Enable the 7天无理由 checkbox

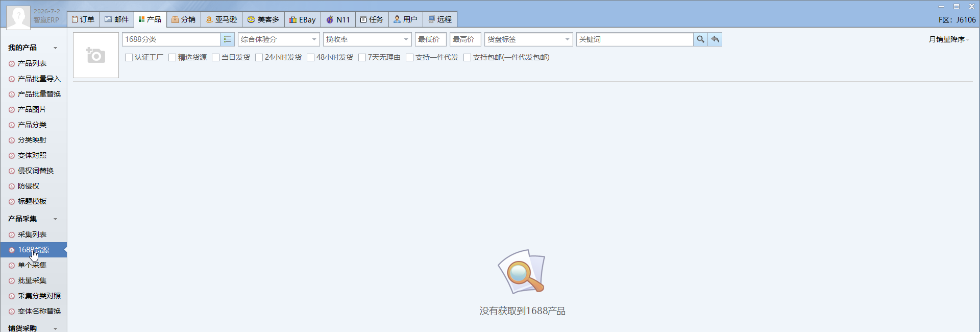coord(362,57)
